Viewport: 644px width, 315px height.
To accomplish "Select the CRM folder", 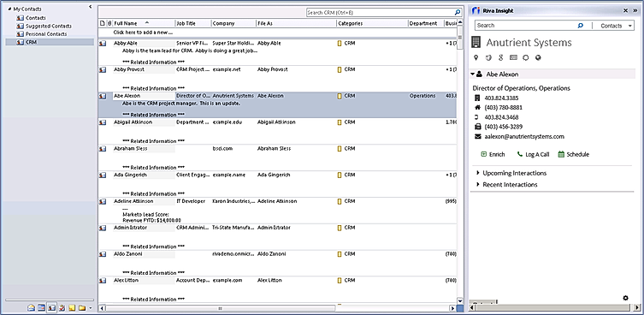I will [x=50, y=42].
